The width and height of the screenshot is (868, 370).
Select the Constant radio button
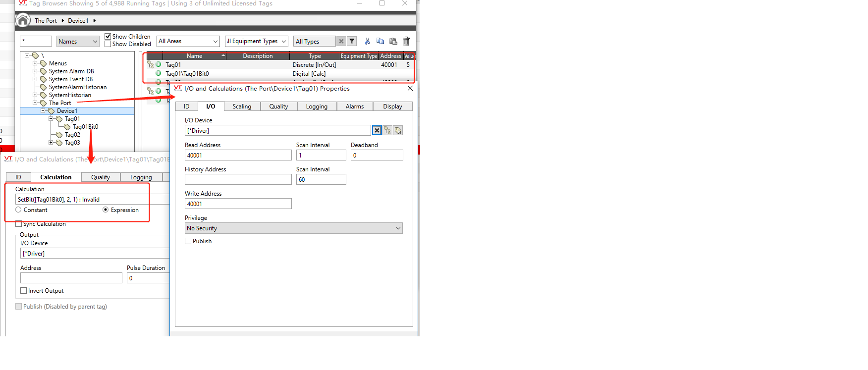18,210
